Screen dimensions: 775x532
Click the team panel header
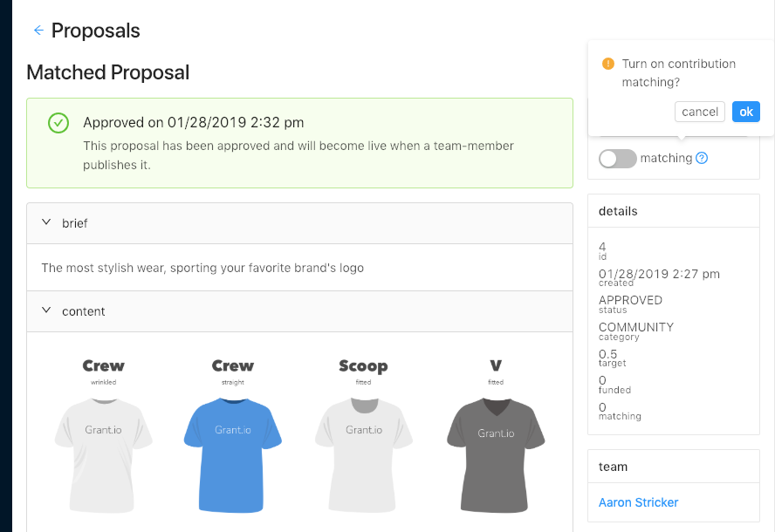coord(673,467)
